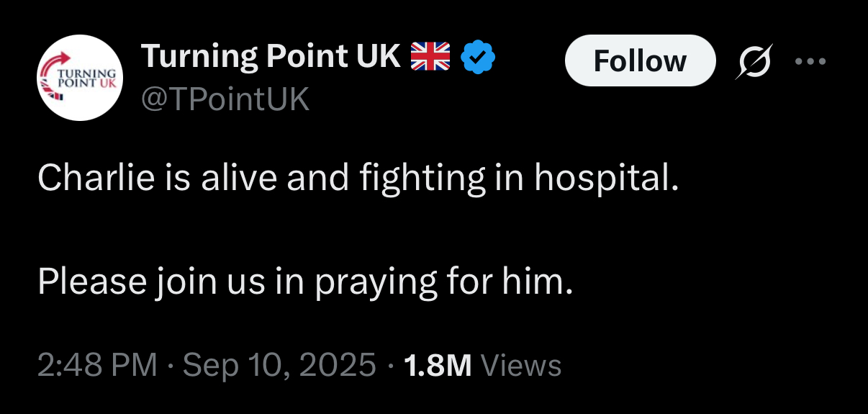Open the Turning Point UK profile picture
868x414 pixels.
pyautogui.click(x=80, y=78)
